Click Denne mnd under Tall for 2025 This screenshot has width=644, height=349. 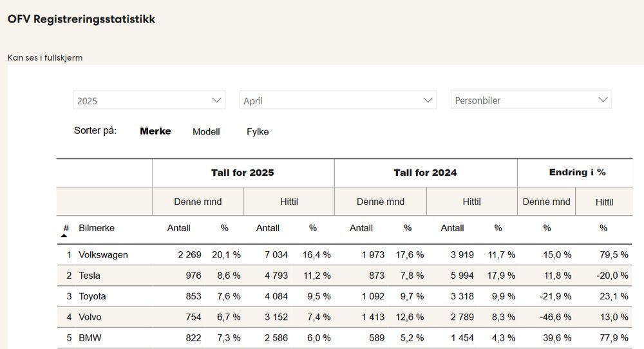point(198,202)
